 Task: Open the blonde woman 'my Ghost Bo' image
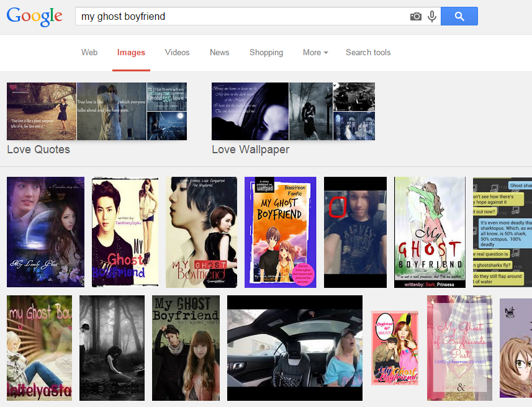coord(39,348)
